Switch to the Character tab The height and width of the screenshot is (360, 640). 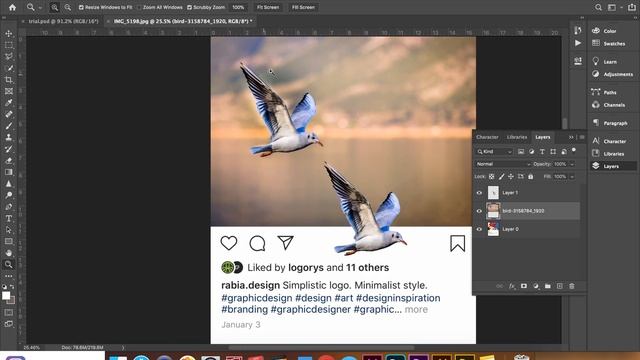coord(487,137)
